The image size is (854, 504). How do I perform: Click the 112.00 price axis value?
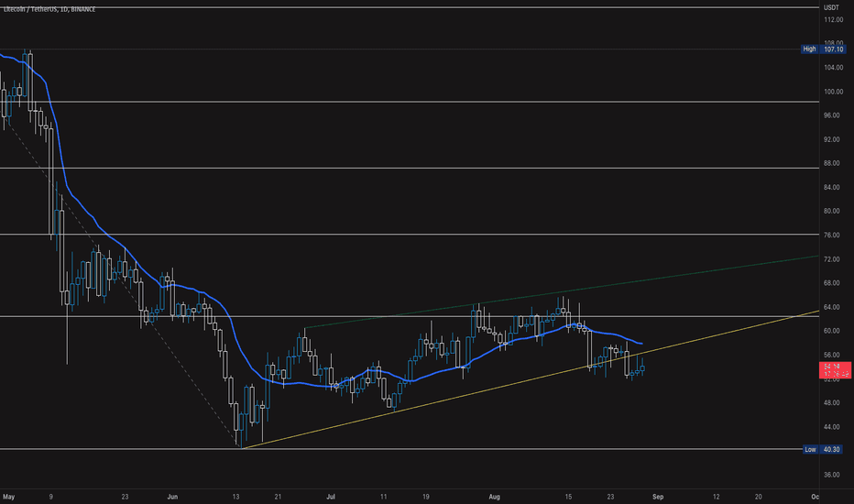pos(833,19)
